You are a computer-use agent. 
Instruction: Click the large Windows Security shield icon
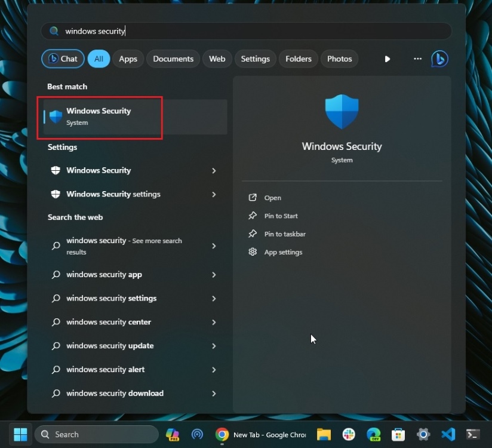[342, 112]
